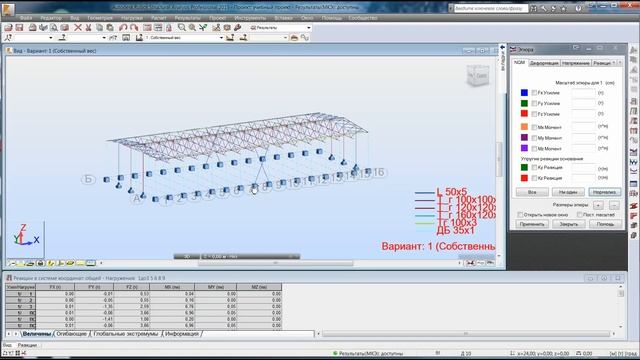Click the node selection icon on second toolbar

8,38
